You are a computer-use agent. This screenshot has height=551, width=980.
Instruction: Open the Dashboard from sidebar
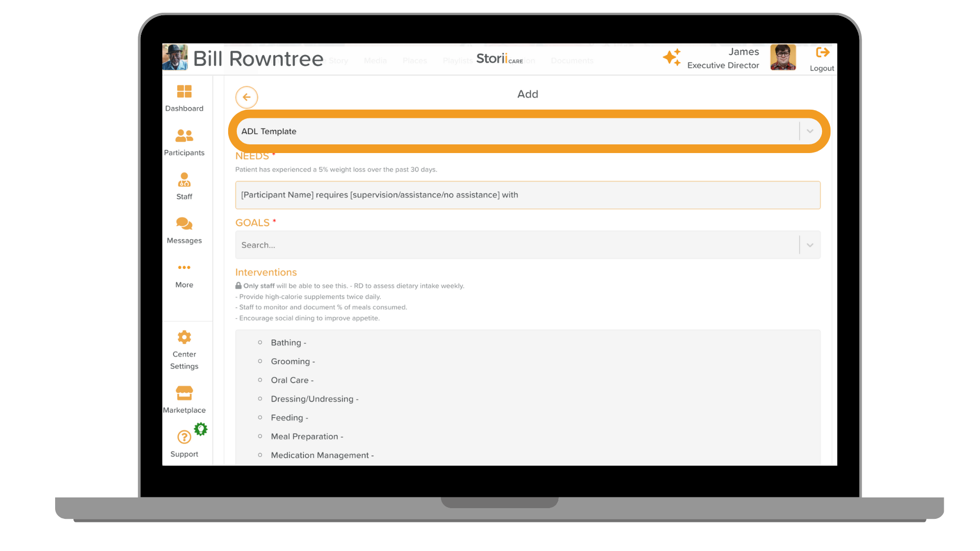pyautogui.click(x=184, y=92)
